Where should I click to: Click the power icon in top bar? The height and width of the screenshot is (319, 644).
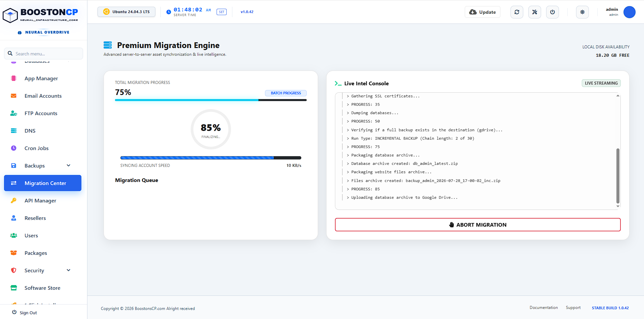click(x=553, y=12)
